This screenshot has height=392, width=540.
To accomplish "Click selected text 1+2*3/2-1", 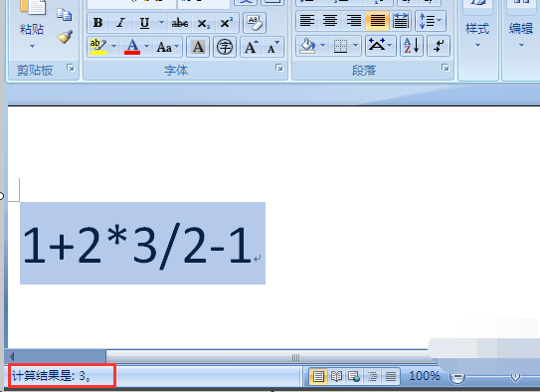I will 136,246.
